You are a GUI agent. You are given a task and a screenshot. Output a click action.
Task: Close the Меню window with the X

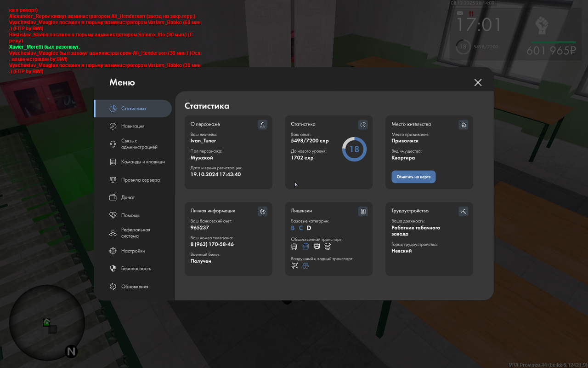478,82
